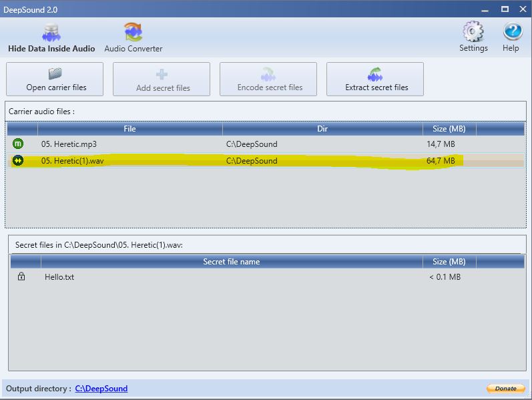Open the Help question mark icon

point(511,37)
